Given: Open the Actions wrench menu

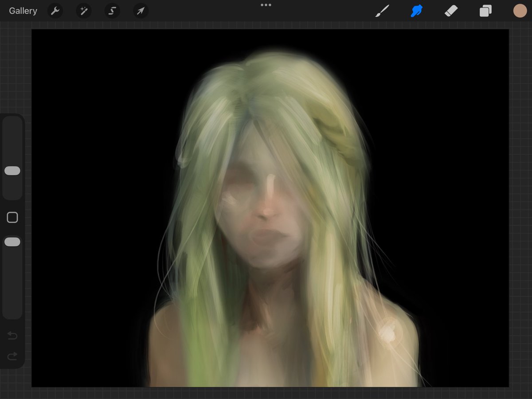Looking at the screenshot, I should pyautogui.click(x=55, y=11).
